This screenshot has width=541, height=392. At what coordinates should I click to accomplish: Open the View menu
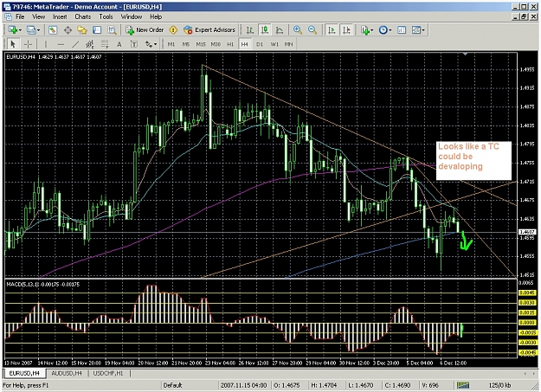pyautogui.click(x=39, y=16)
